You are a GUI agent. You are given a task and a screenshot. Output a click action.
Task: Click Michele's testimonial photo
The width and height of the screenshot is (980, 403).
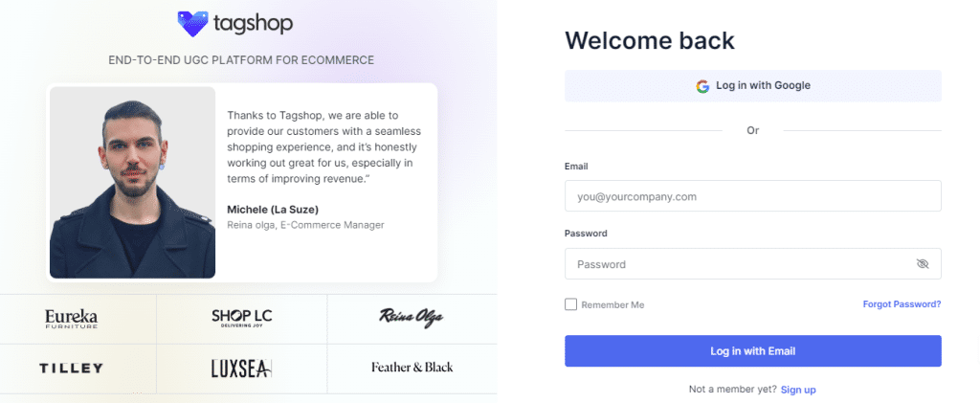point(132,183)
